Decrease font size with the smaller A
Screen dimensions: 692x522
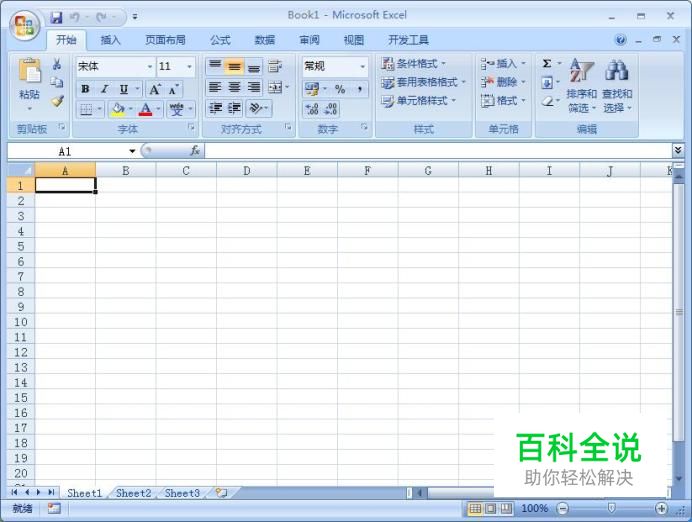click(x=173, y=90)
